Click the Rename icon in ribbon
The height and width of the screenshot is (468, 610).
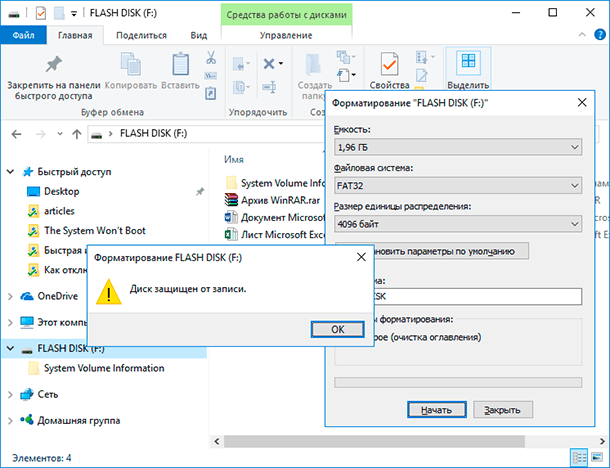coord(269,87)
